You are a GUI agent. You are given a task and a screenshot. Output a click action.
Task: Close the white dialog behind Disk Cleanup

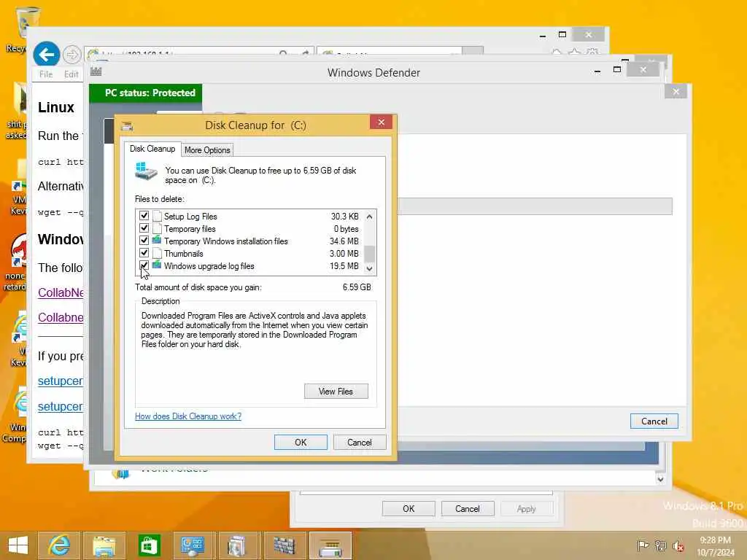click(676, 91)
